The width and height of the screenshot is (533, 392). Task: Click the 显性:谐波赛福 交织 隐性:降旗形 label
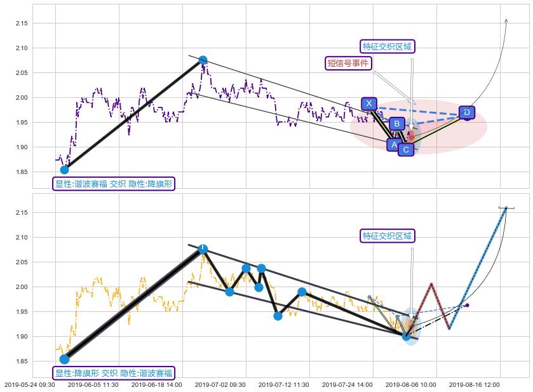tap(114, 184)
